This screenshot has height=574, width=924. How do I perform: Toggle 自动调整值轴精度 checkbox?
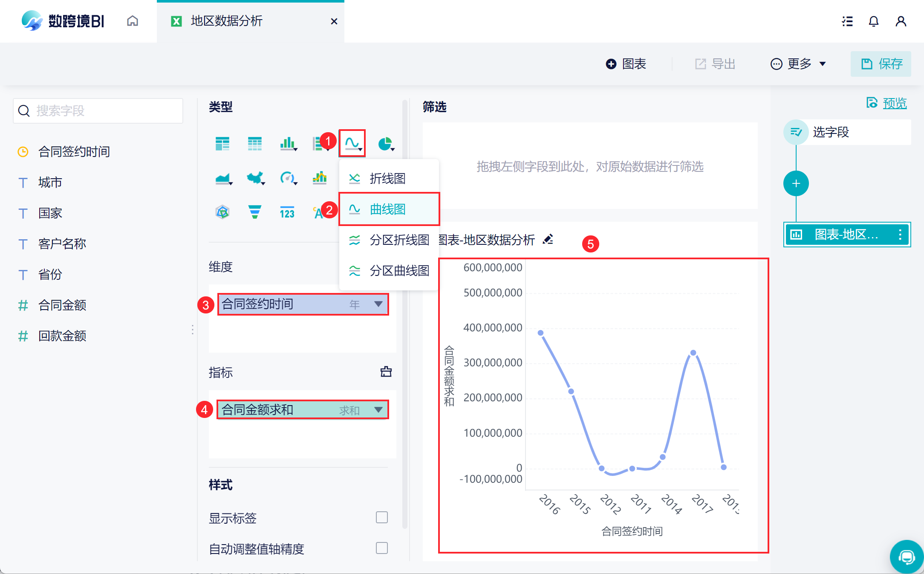tap(381, 548)
